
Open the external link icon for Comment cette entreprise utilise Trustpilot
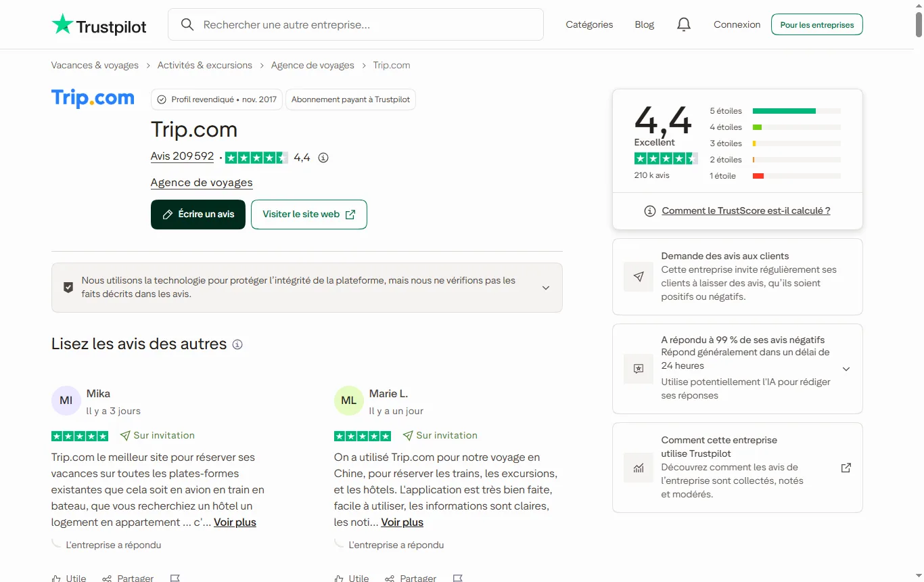[846, 468]
